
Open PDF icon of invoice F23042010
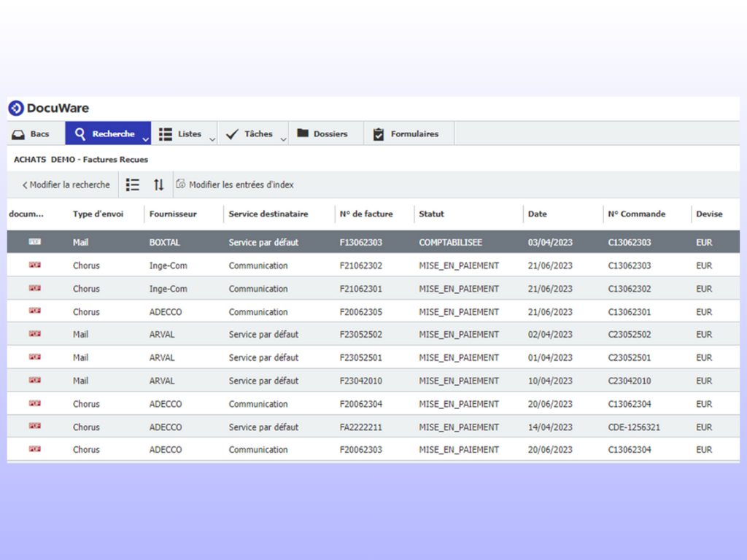coord(35,380)
